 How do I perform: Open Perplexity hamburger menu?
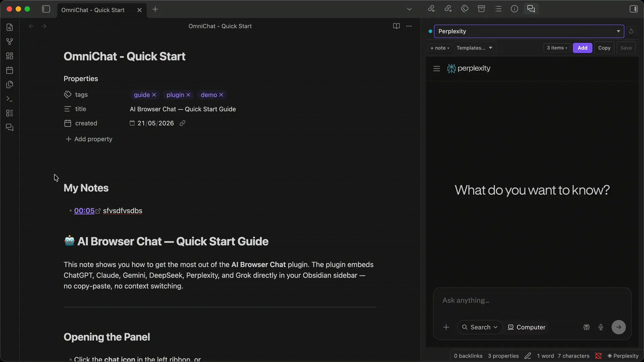[x=436, y=69]
